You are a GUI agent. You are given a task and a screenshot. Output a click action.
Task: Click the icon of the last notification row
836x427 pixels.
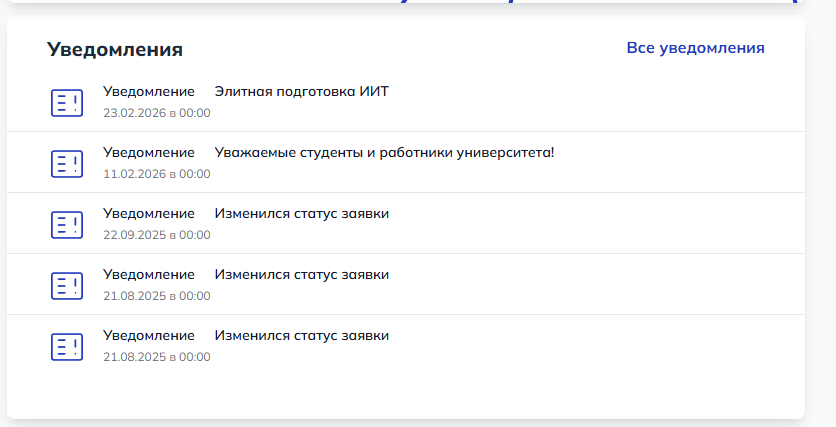click(67, 346)
